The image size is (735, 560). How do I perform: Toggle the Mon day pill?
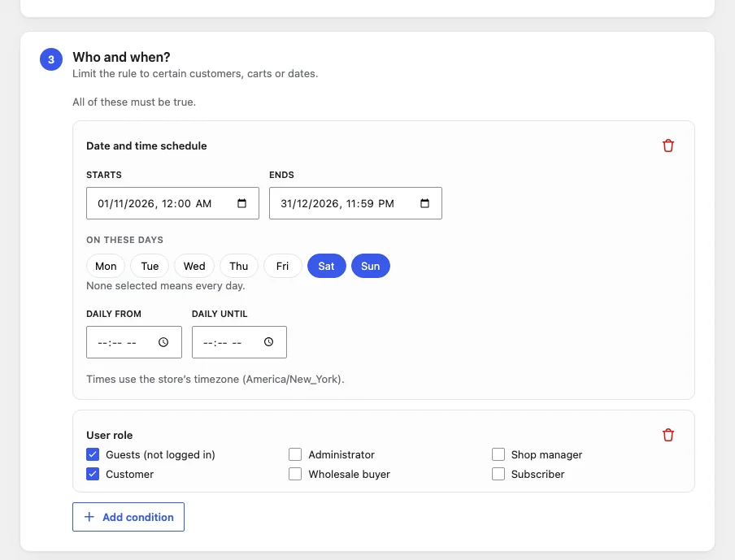[106, 266]
